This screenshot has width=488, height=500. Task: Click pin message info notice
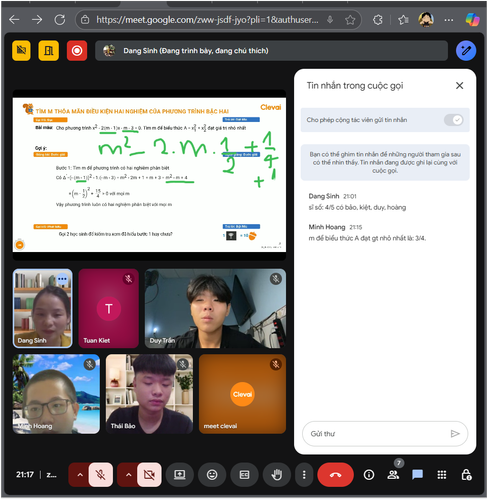(385, 162)
